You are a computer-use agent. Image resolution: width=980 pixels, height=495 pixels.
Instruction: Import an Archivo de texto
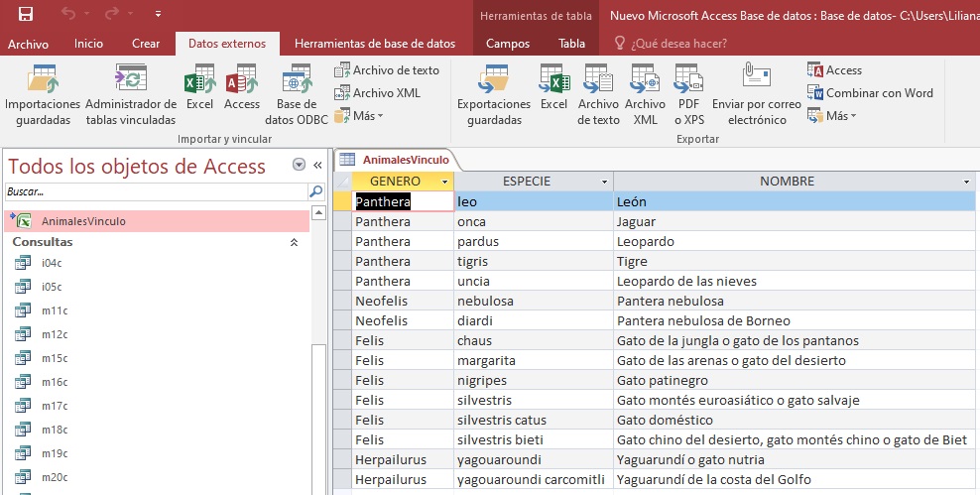(x=386, y=70)
